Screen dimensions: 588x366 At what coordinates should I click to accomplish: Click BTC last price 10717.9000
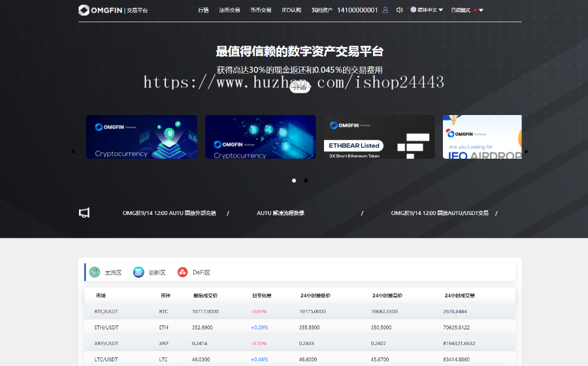[205, 312]
